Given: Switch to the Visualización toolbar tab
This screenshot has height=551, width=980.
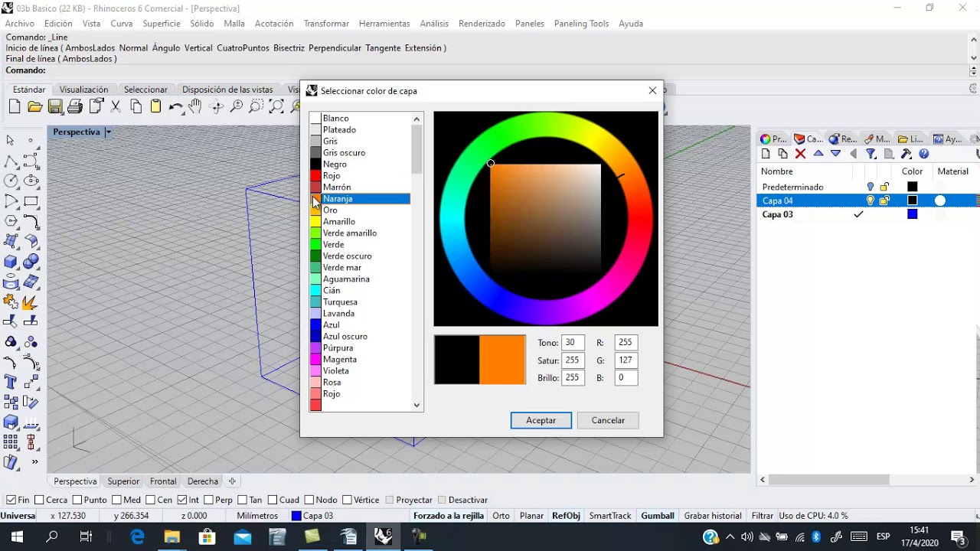Looking at the screenshot, I should tap(83, 90).
